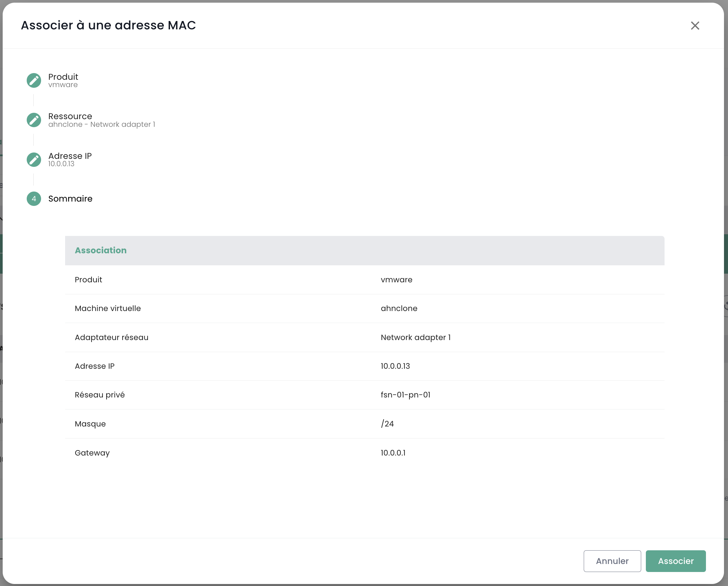Image resolution: width=728 pixels, height=586 pixels.
Task: Click the ahnclone machine virtuelle value
Action: coord(399,309)
